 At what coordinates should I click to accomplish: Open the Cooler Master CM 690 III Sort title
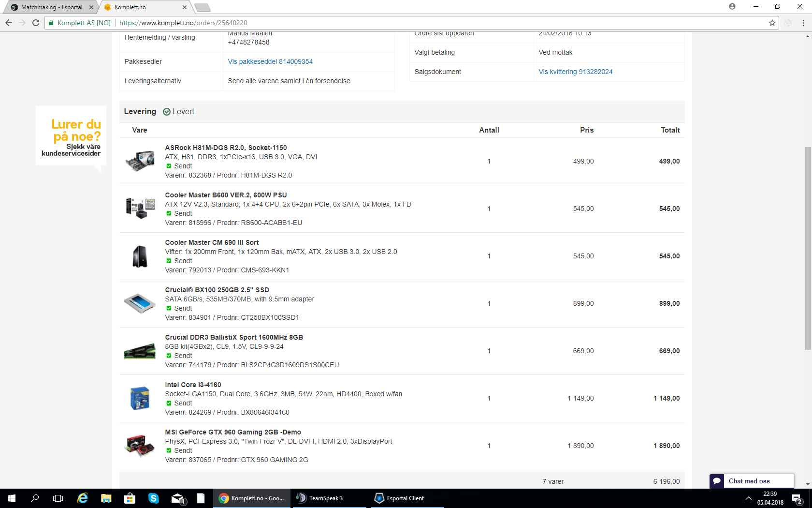point(212,242)
